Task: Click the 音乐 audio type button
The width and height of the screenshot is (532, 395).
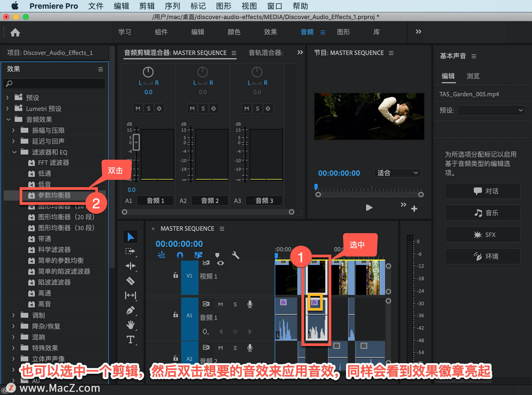Action: coord(483,213)
